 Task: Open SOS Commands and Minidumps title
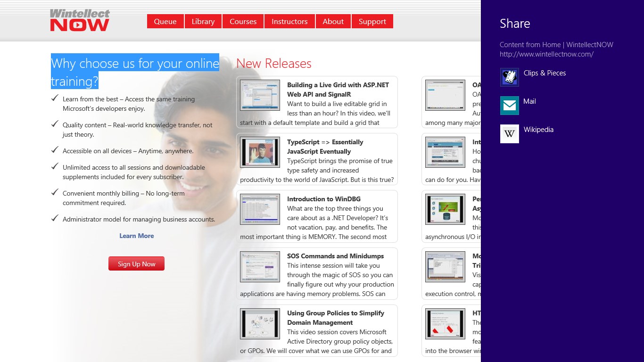click(x=336, y=256)
